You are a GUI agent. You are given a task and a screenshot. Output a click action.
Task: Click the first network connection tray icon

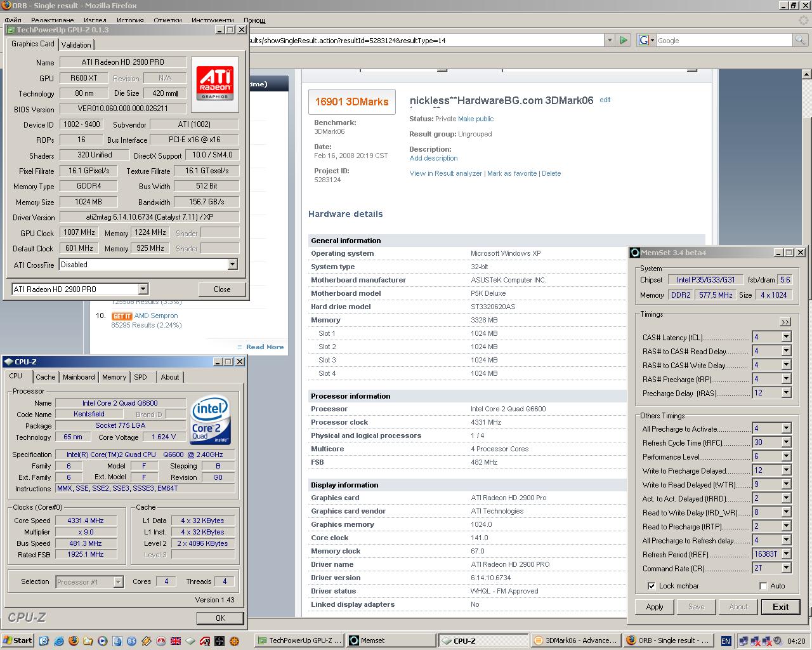[743, 641]
